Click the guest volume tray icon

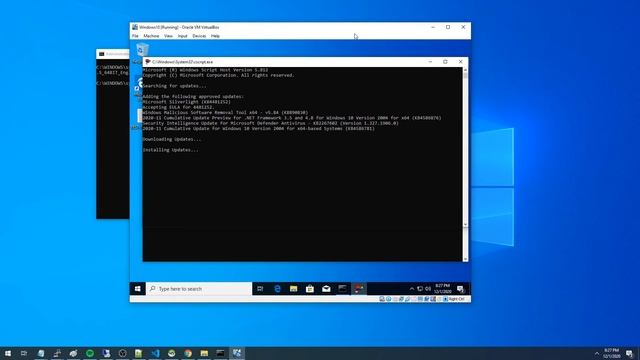[428, 289]
